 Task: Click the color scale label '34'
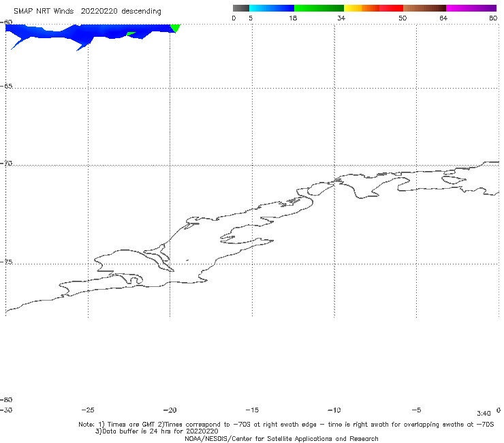point(341,18)
